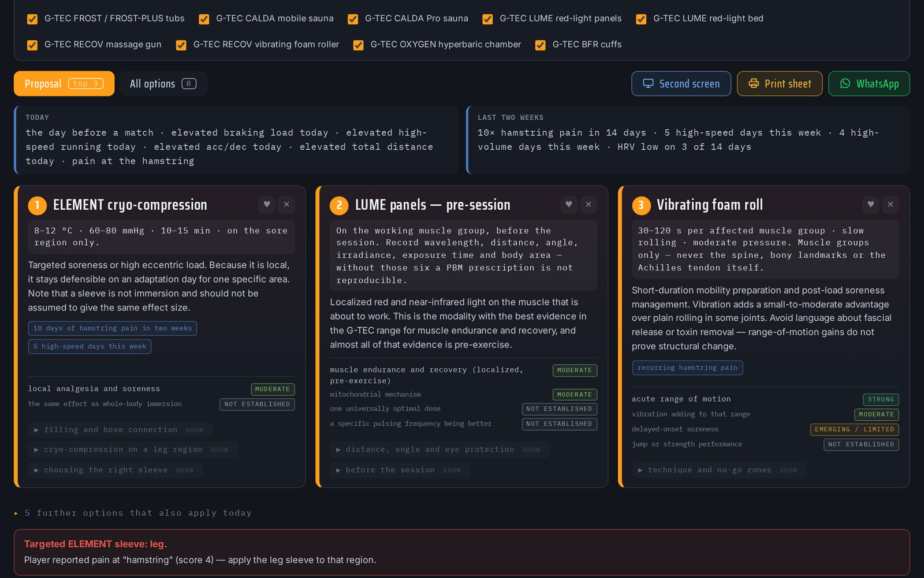Click MODERATE badge for vibration adding to range
The height and width of the screenshot is (578, 924).
coord(876,414)
